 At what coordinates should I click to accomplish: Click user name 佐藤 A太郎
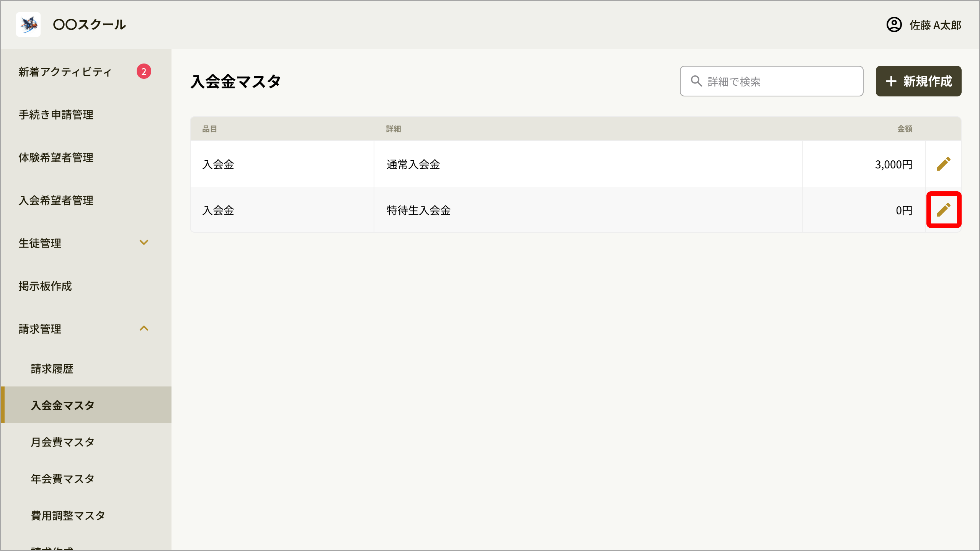(x=935, y=25)
